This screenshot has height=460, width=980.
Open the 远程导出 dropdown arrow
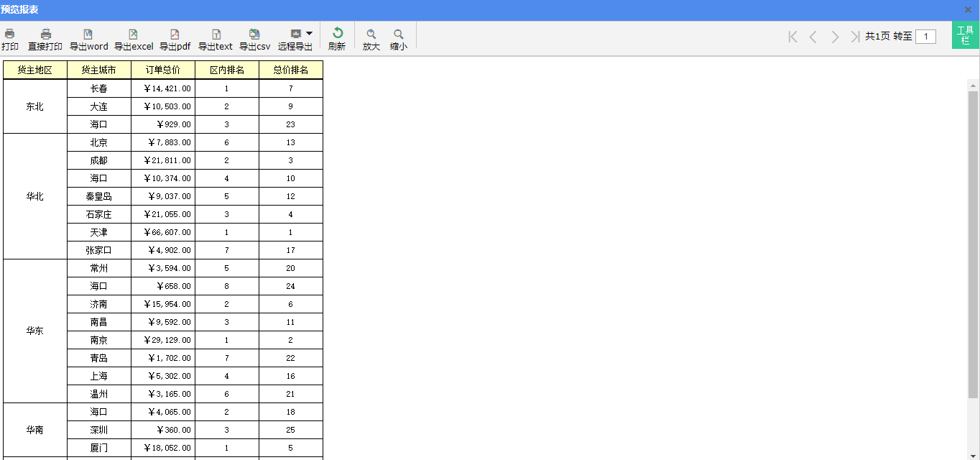[309, 33]
